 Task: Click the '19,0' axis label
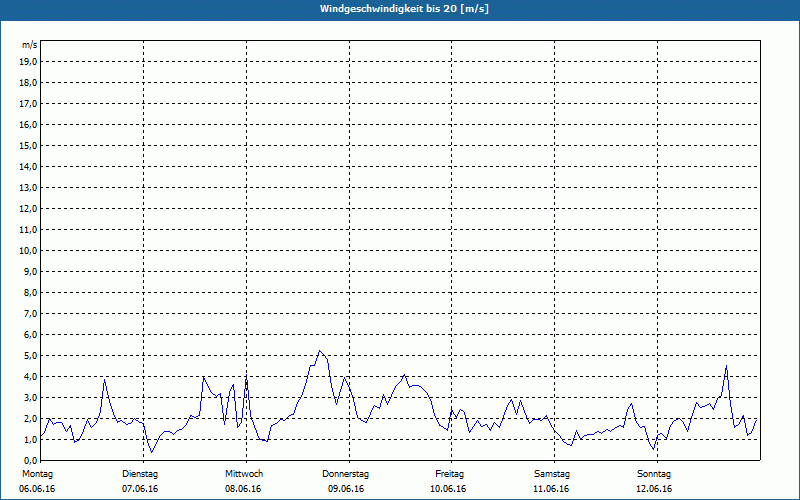tap(28, 62)
